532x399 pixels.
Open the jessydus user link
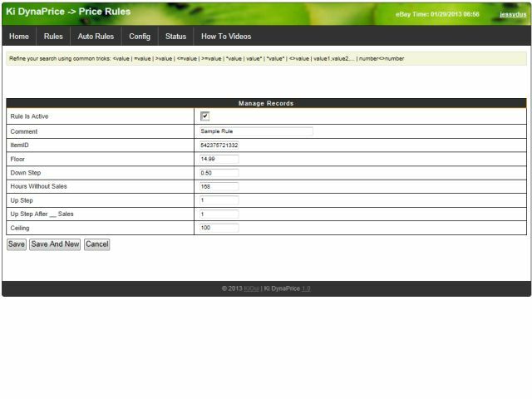click(513, 14)
